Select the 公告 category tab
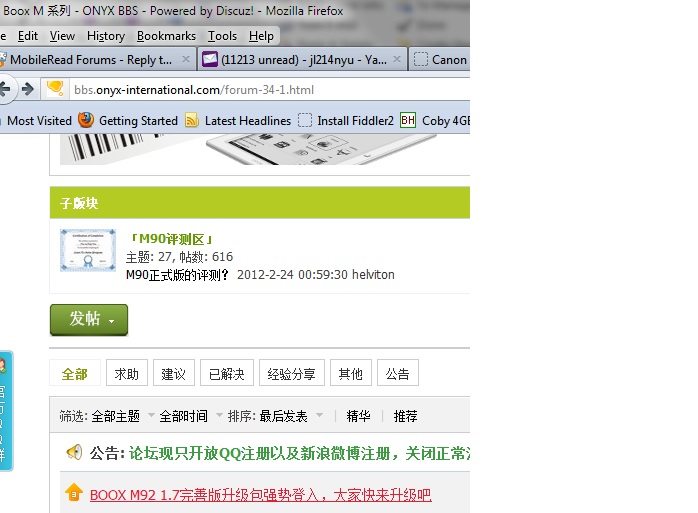Viewport: 698px width, 513px height. coord(398,374)
